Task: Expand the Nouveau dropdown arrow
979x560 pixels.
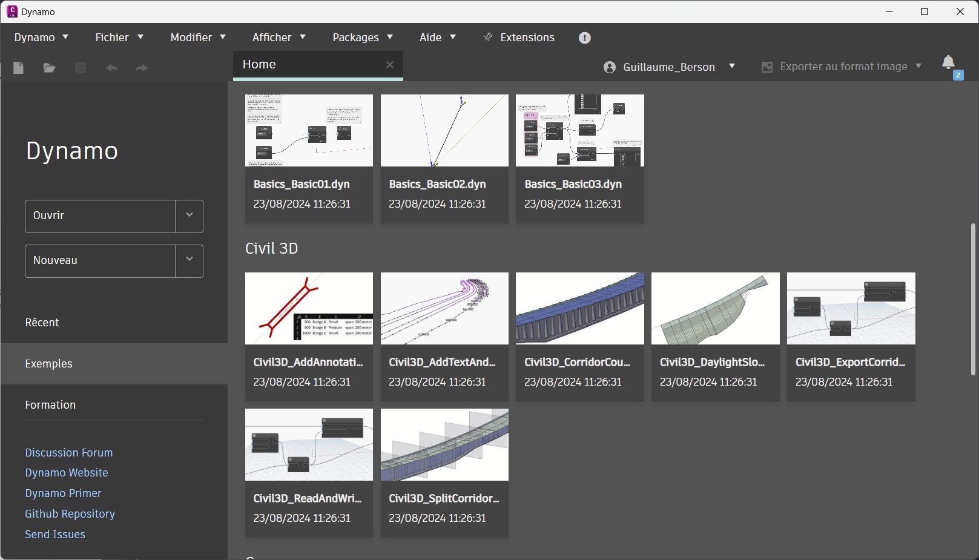Action: coord(190,260)
